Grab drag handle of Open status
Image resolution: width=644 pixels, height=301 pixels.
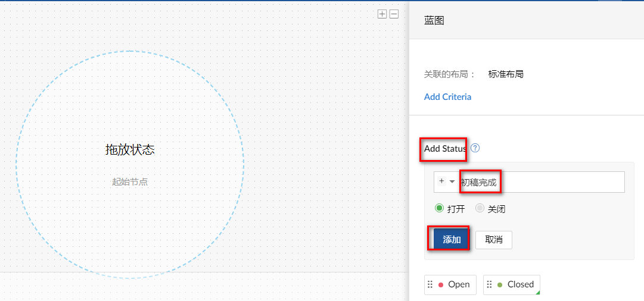pyautogui.click(x=431, y=284)
